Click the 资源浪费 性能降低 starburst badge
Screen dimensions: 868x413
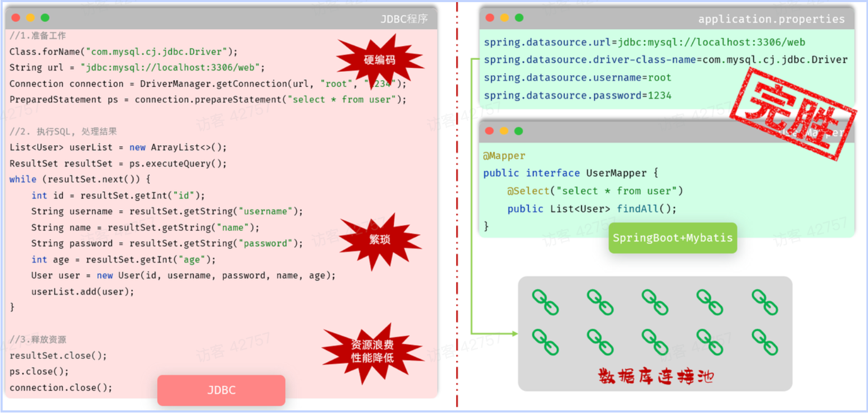[372, 352]
